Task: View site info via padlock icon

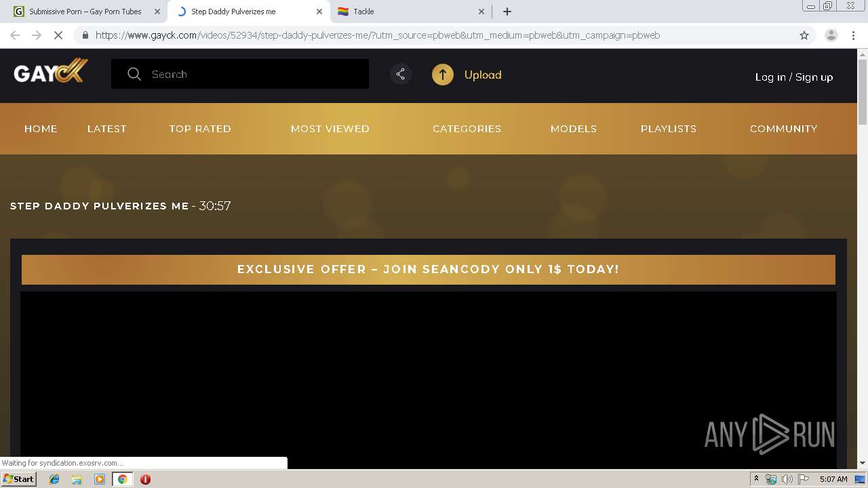Action: coord(85,35)
